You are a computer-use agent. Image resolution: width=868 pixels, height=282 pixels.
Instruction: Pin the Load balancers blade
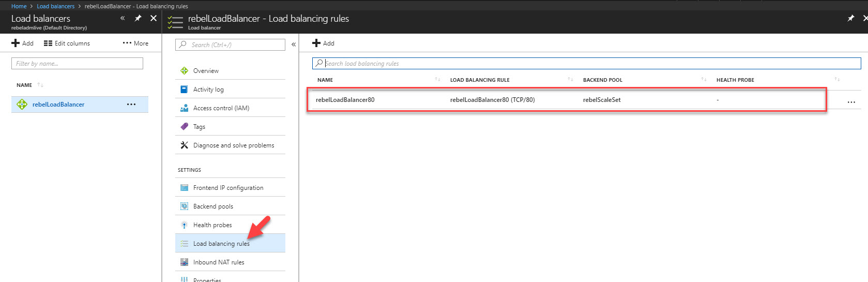(138, 18)
